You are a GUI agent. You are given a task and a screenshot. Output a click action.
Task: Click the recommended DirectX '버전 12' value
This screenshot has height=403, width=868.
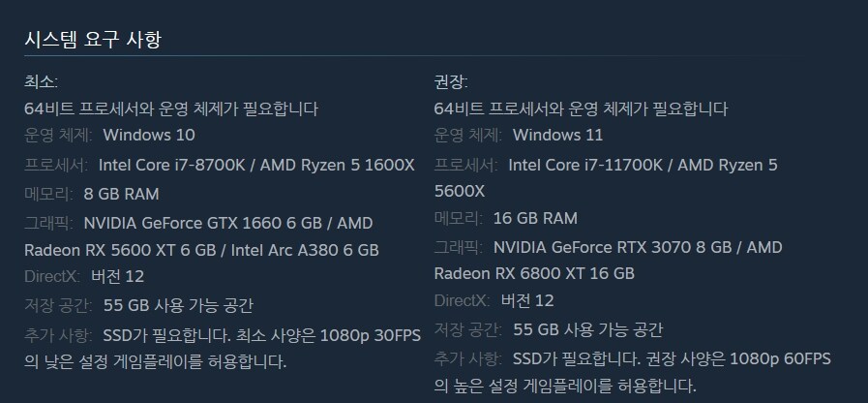(527, 300)
